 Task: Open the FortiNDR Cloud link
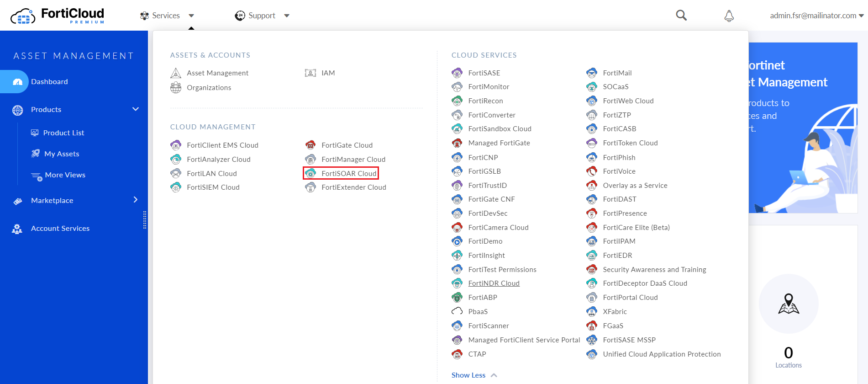click(x=494, y=283)
